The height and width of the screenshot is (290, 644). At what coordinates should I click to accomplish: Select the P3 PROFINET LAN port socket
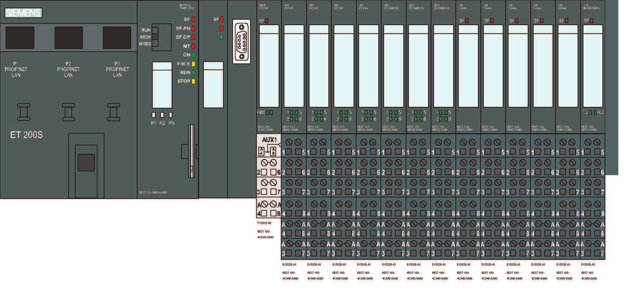(x=117, y=38)
